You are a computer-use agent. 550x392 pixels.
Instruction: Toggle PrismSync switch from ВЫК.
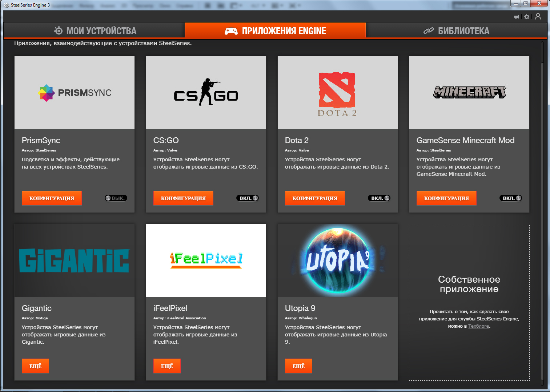click(x=116, y=198)
